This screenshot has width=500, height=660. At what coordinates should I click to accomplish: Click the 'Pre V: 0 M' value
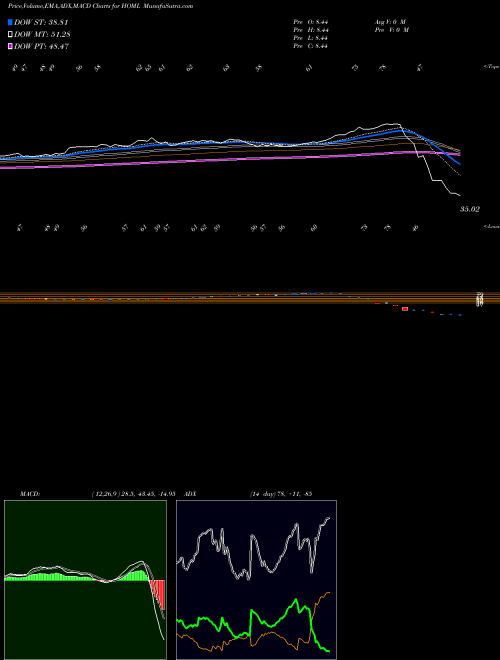click(x=391, y=30)
